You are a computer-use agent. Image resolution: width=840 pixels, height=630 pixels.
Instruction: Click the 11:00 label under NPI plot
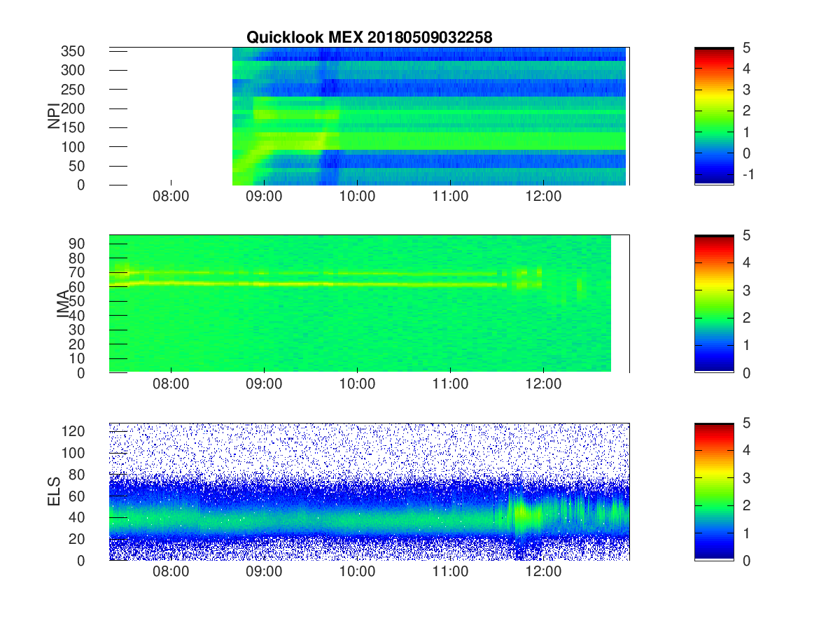(450, 197)
